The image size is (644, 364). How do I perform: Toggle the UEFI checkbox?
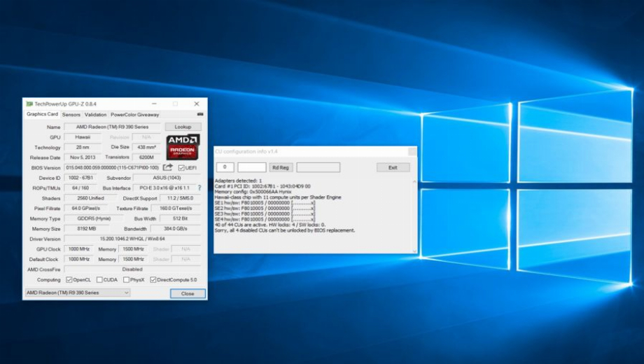pyautogui.click(x=181, y=167)
